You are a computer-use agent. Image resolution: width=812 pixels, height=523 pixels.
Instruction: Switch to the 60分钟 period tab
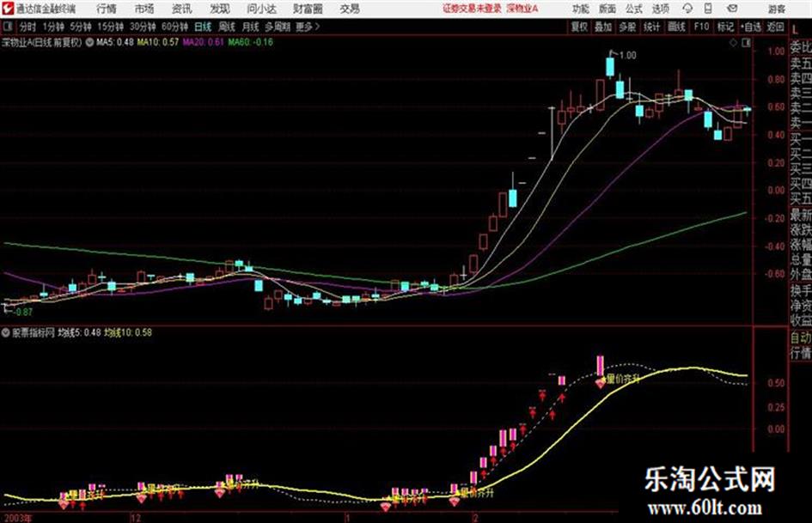point(175,27)
